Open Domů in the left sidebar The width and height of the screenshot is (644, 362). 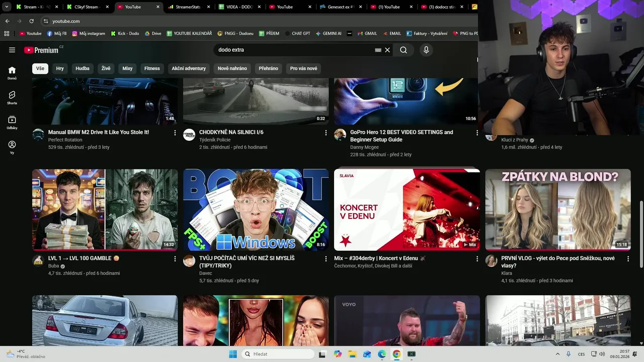pyautogui.click(x=12, y=73)
